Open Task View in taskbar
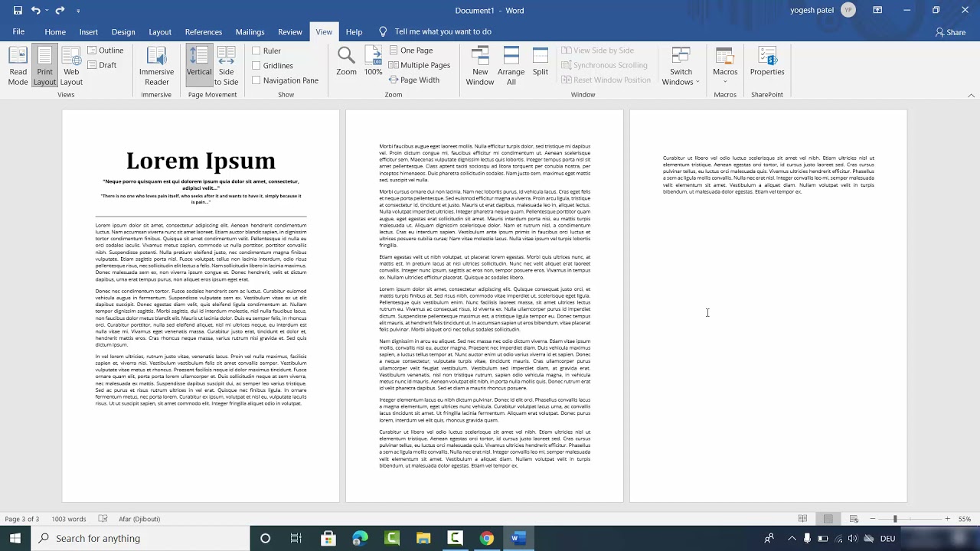 (296, 538)
